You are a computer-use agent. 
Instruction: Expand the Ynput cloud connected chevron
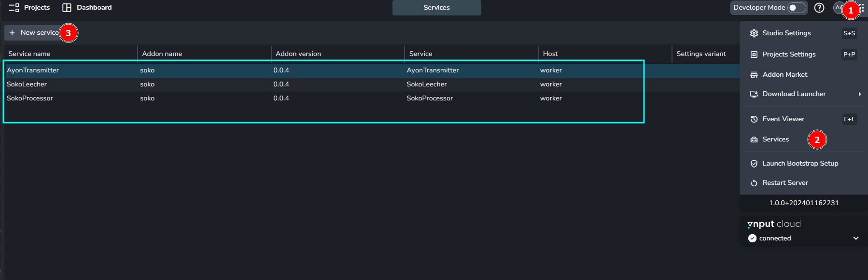click(x=855, y=238)
